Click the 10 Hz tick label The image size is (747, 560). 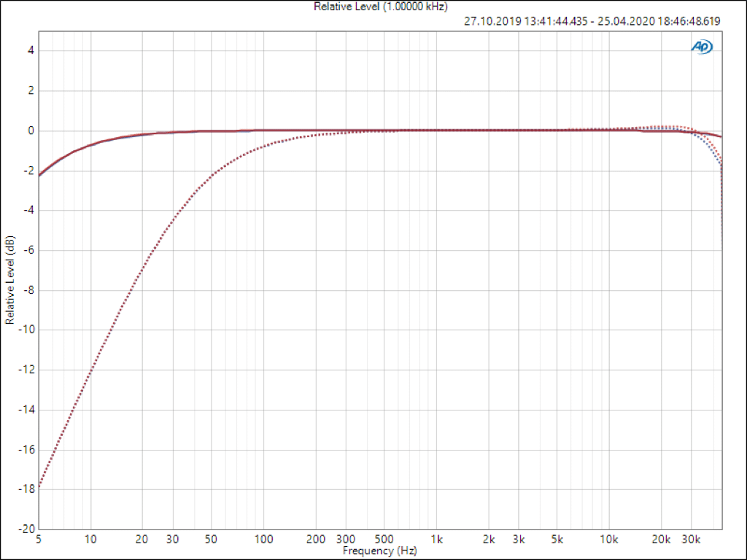[90, 540]
